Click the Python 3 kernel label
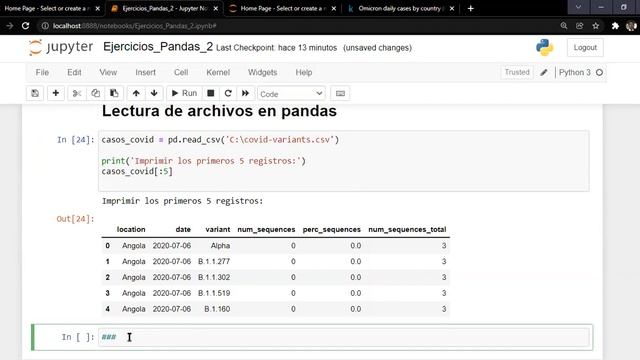This screenshot has width=640, height=360. pyautogui.click(x=575, y=72)
